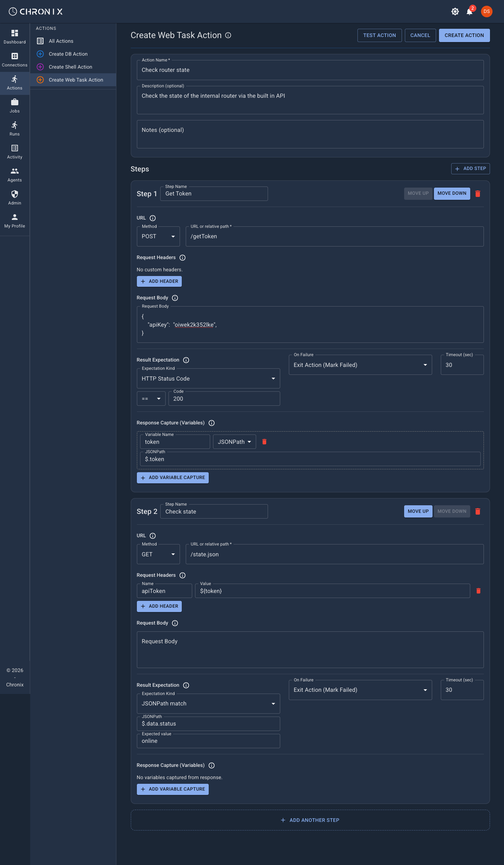Add a header in Step 2
The image size is (504, 865).
point(159,606)
